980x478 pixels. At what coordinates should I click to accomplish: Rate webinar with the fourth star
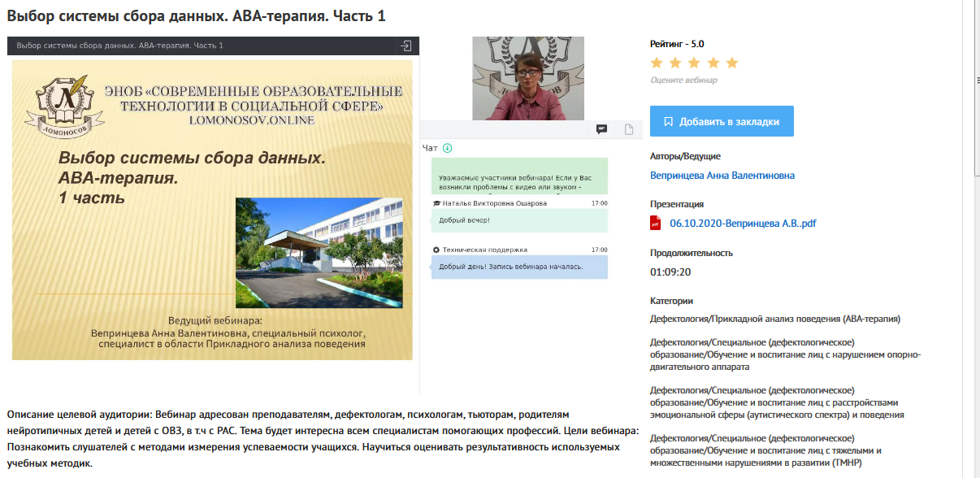click(x=713, y=63)
